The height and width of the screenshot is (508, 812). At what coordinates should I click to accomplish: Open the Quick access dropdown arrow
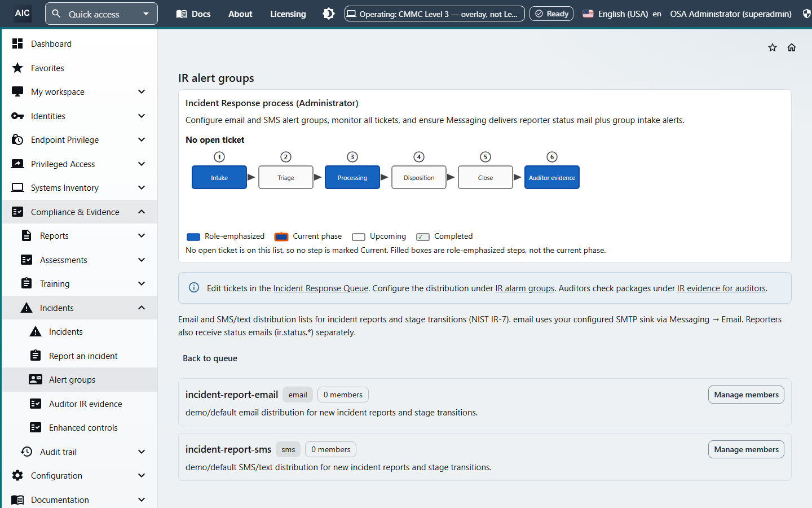tap(146, 14)
